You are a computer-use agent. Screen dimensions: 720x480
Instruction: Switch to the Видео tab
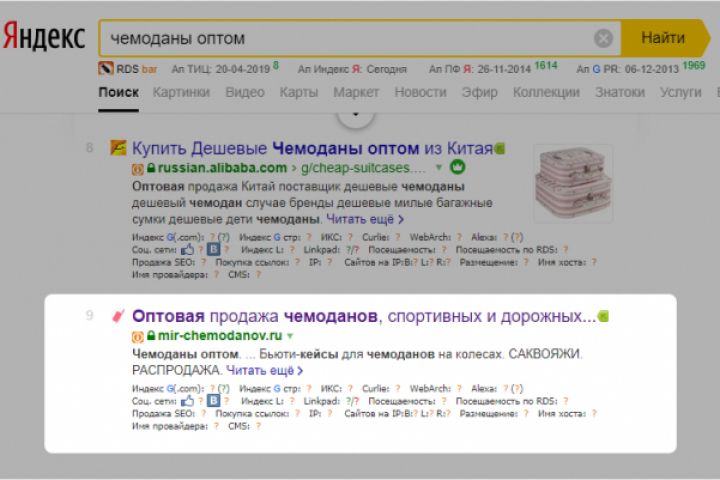click(x=245, y=92)
